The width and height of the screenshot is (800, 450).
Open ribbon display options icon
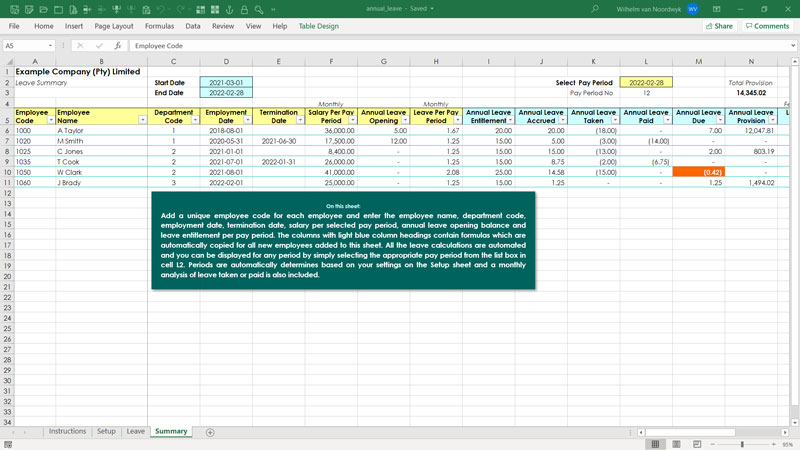pyautogui.click(x=716, y=9)
